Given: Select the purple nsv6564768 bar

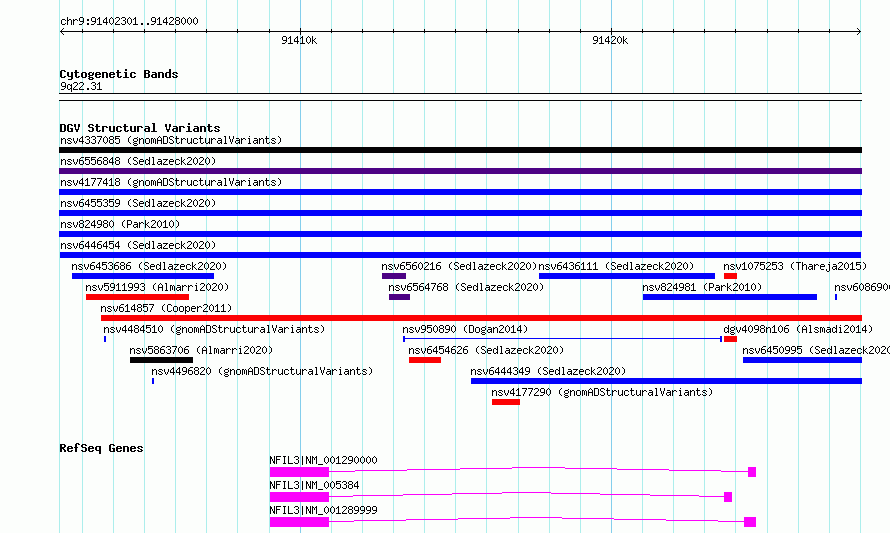Looking at the screenshot, I should click(x=400, y=297).
